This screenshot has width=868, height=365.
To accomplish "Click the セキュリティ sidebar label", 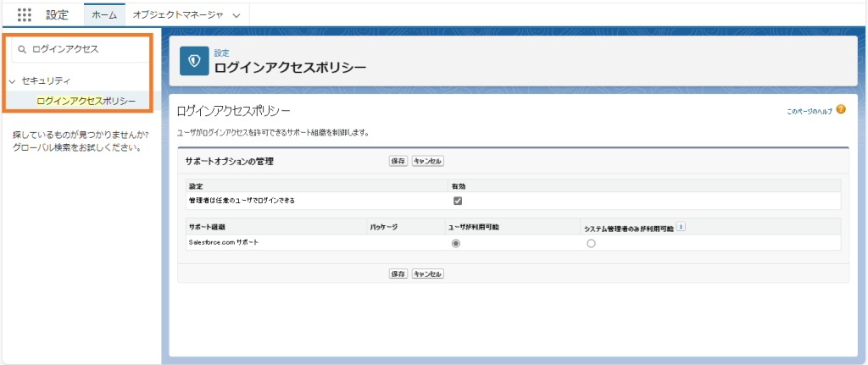I will [46, 80].
